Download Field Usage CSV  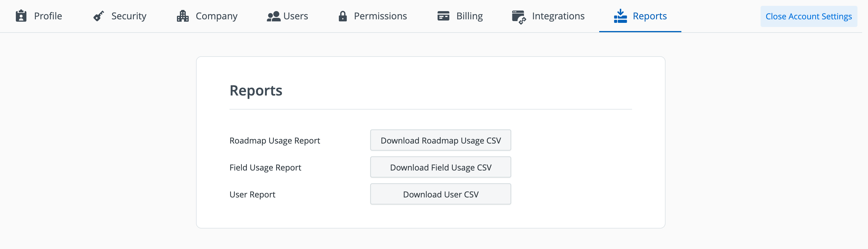point(440,167)
